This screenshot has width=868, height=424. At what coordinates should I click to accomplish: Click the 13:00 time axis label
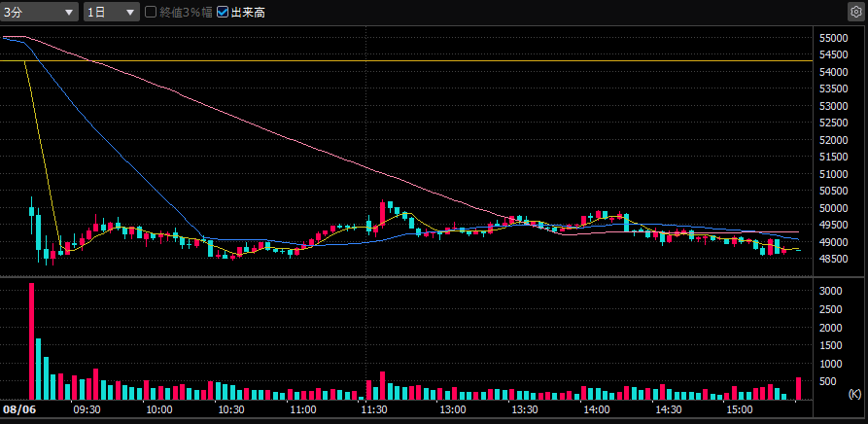pos(452,410)
